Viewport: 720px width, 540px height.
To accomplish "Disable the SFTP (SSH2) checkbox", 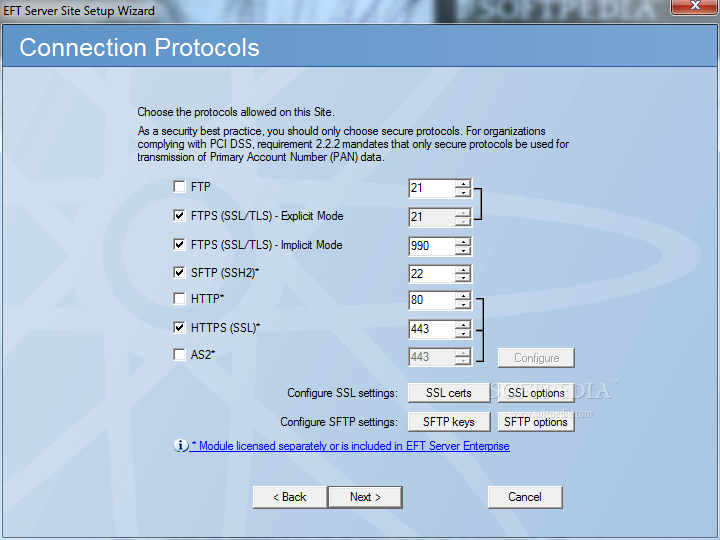I will pyautogui.click(x=179, y=272).
